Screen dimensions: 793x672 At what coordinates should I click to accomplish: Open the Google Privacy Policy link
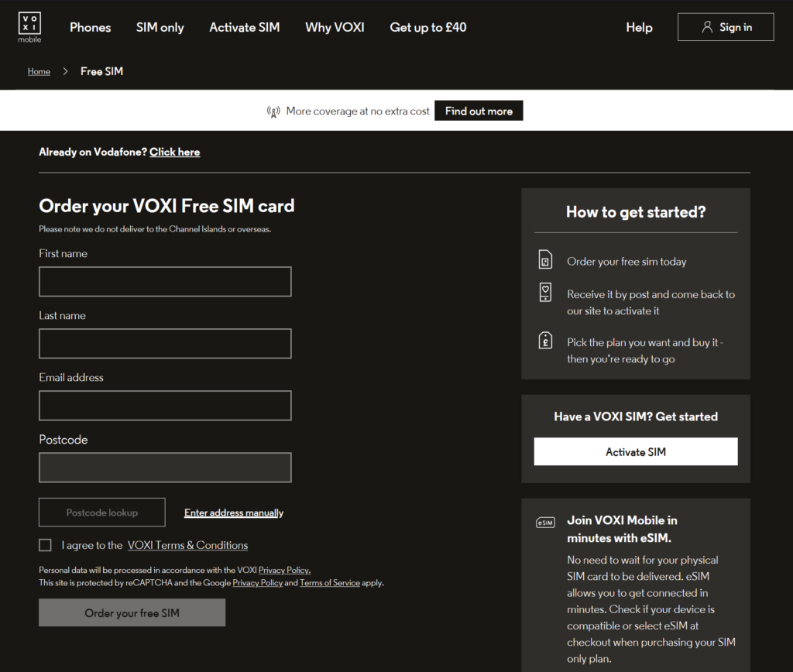[257, 582]
